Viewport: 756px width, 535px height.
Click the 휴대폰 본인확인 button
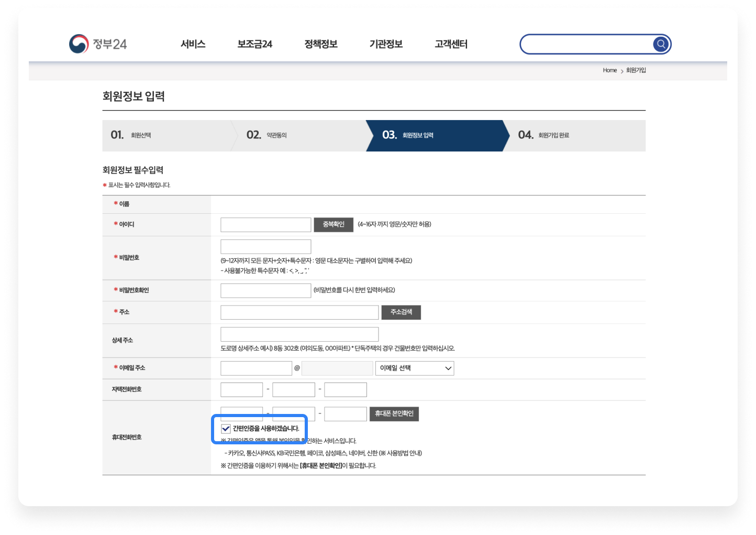coord(394,414)
